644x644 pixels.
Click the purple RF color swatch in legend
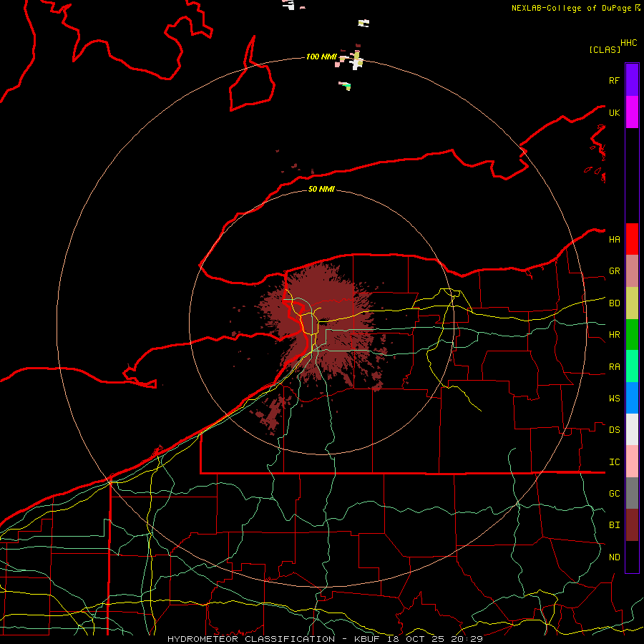632,80
